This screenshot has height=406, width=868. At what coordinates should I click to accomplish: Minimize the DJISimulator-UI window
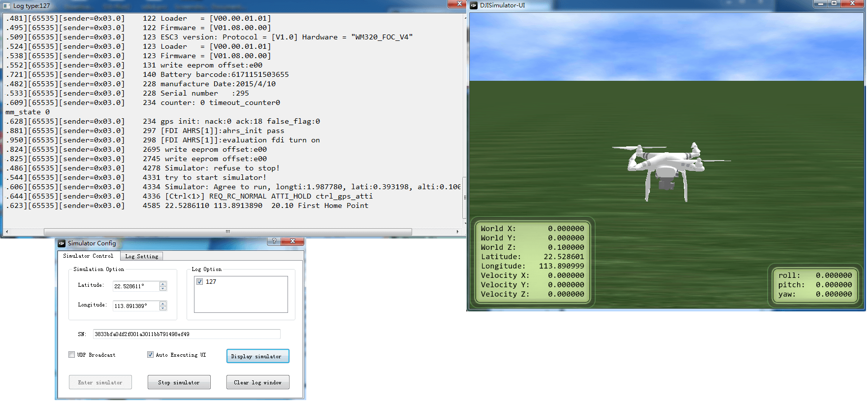click(x=820, y=3)
